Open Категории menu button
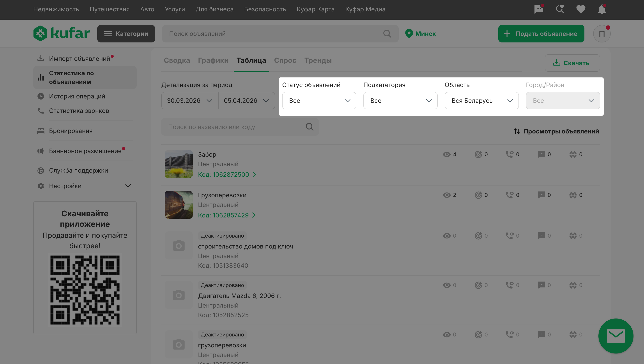Screen dimensions: 644x364 tap(126, 34)
